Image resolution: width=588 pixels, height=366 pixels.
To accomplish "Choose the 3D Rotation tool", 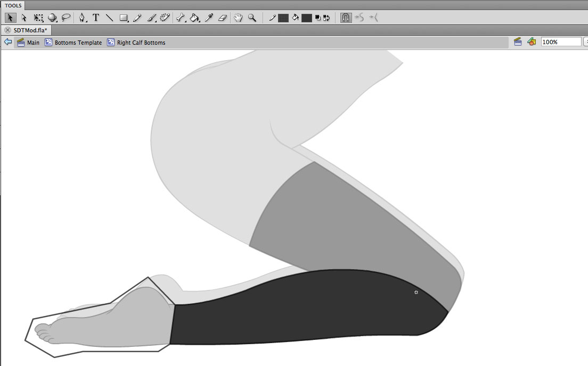I will pyautogui.click(x=52, y=18).
